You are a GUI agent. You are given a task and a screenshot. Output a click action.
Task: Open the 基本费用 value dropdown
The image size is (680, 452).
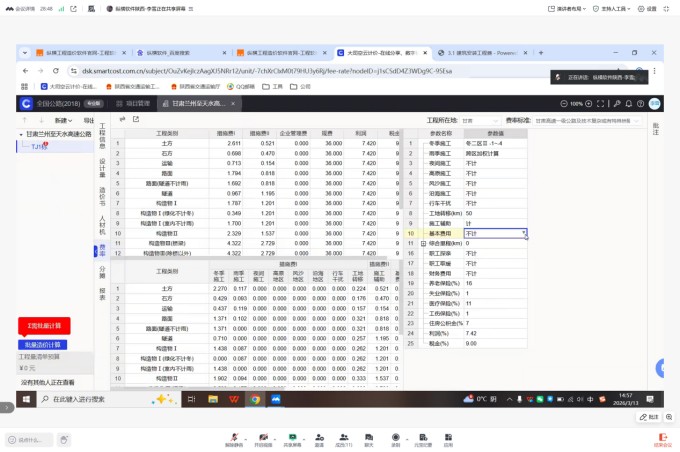pyautogui.click(x=525, y=233)
